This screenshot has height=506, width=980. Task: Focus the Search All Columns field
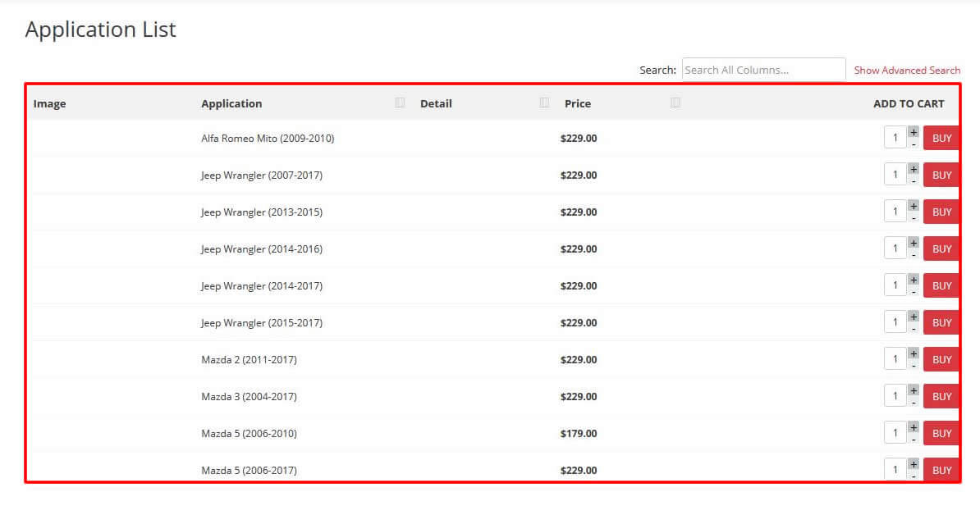point(764,70)
